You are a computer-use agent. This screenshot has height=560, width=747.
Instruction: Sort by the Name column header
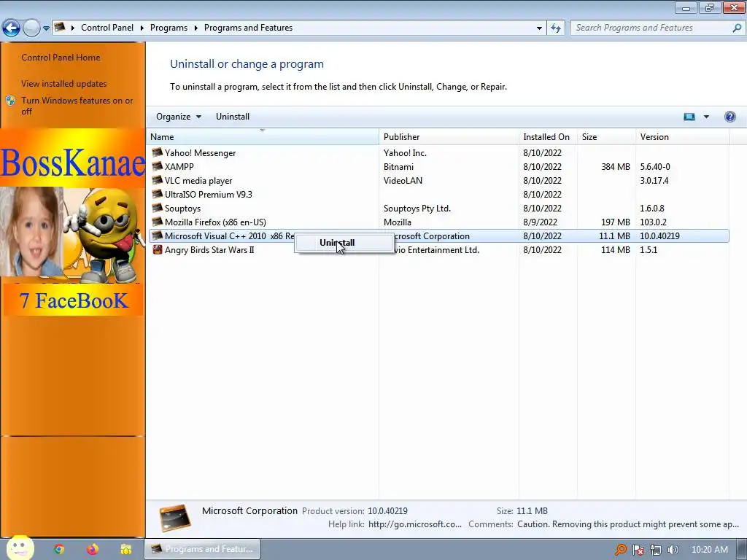click(263, 136)
